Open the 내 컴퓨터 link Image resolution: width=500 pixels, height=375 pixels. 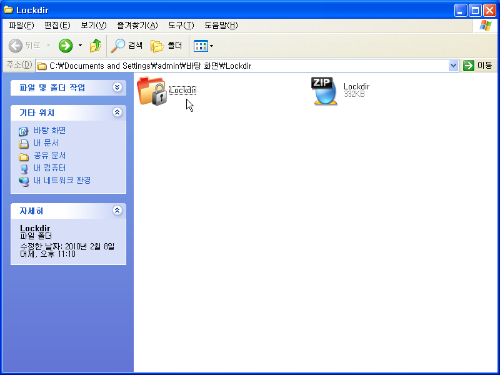49,168
